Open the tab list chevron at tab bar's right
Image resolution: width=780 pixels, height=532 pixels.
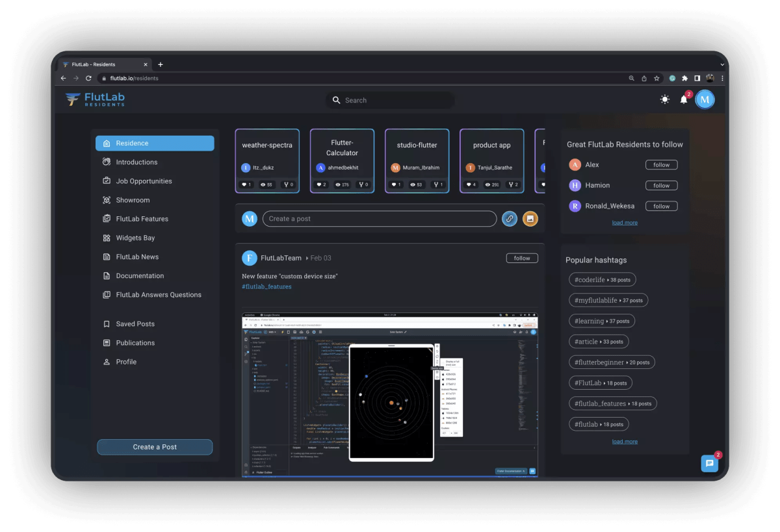click(x=721, y=64)
